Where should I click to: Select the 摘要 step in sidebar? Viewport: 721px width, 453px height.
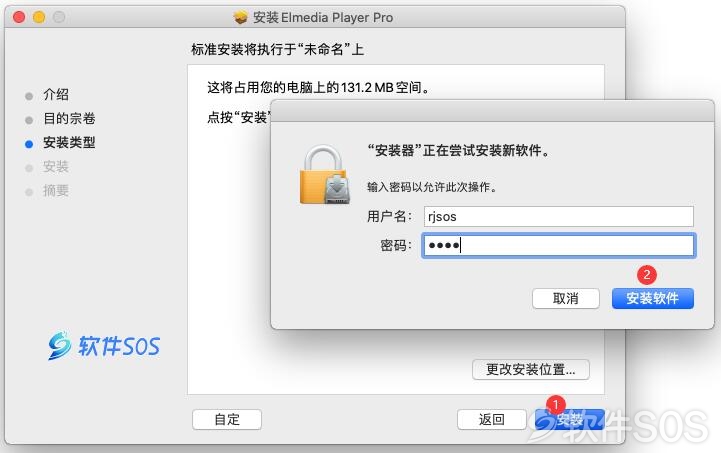[56, 190]
